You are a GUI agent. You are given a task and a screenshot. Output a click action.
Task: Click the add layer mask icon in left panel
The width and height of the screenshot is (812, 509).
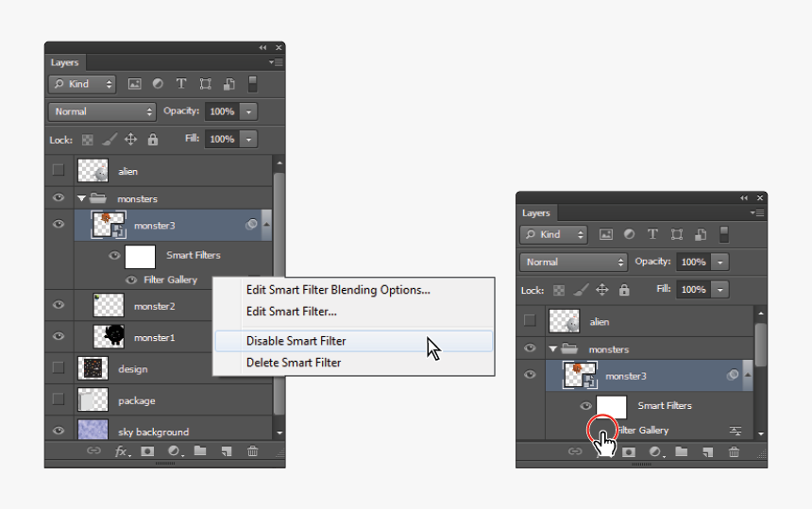tap(147, 452)
